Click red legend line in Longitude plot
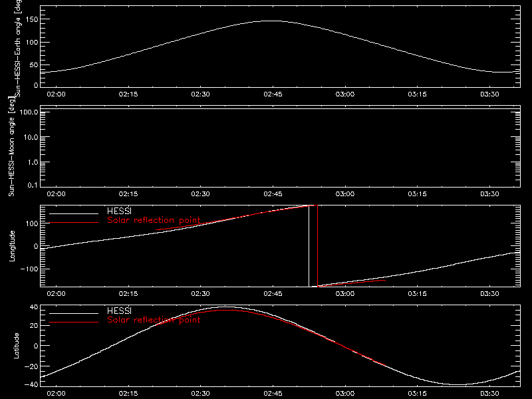 pos(74,223)
